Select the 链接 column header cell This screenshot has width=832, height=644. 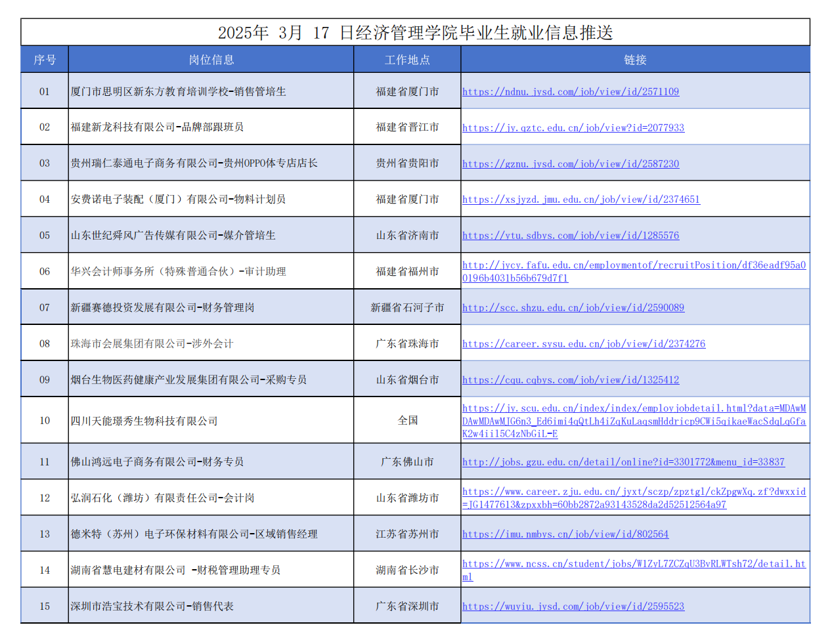pyautogui.click(x=635, y=60)
